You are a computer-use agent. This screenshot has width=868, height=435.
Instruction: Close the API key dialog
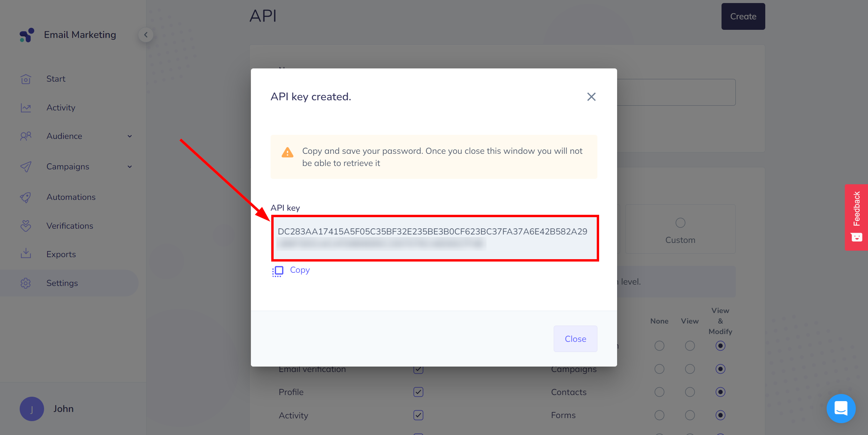tap(575, 338)
